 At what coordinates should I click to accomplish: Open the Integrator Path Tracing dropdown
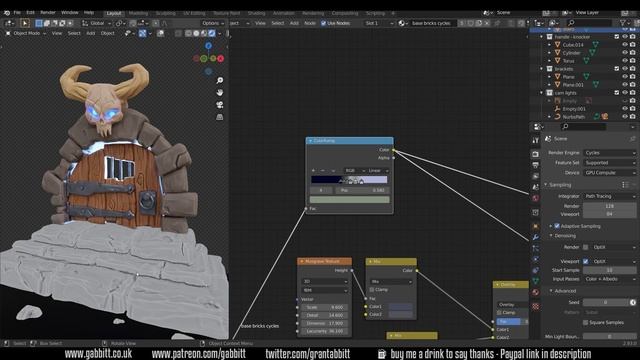(609, 196)
